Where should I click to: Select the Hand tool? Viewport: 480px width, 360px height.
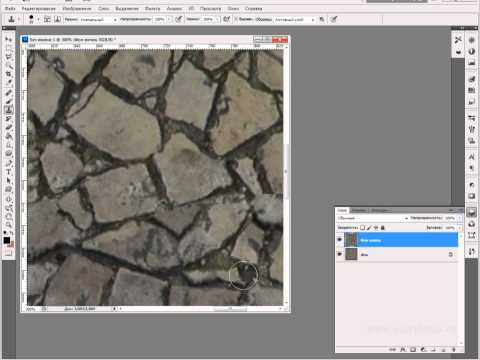coord(8,216)
